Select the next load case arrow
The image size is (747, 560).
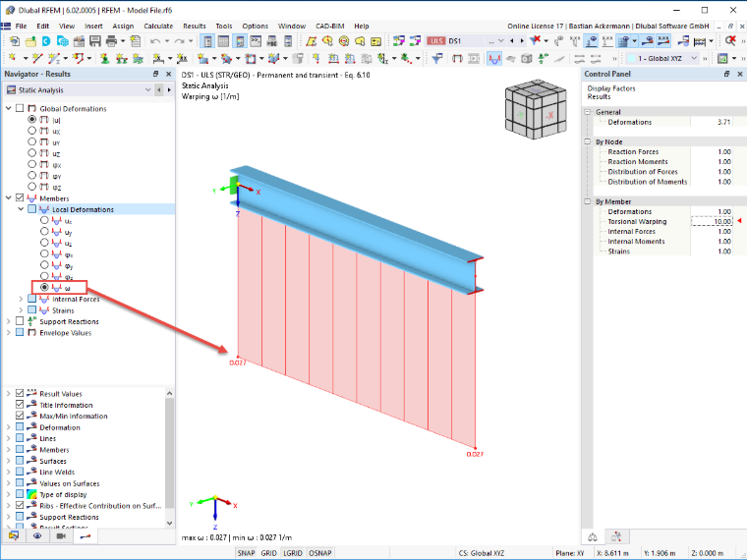pyautogui.click(x=522, y=41)
